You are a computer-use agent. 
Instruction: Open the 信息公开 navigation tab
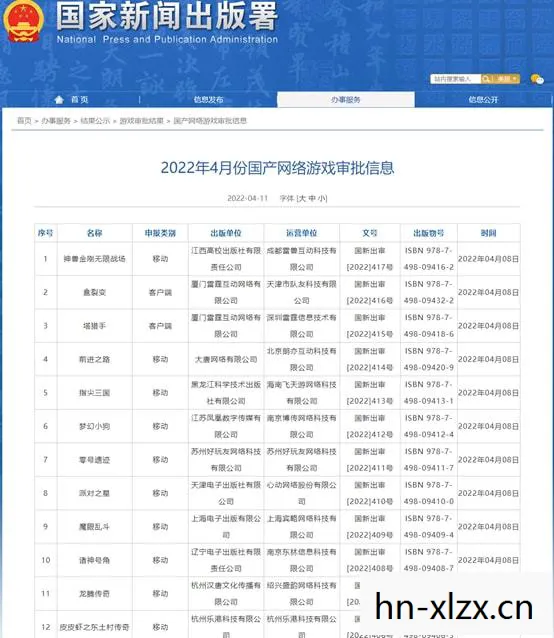483,100
